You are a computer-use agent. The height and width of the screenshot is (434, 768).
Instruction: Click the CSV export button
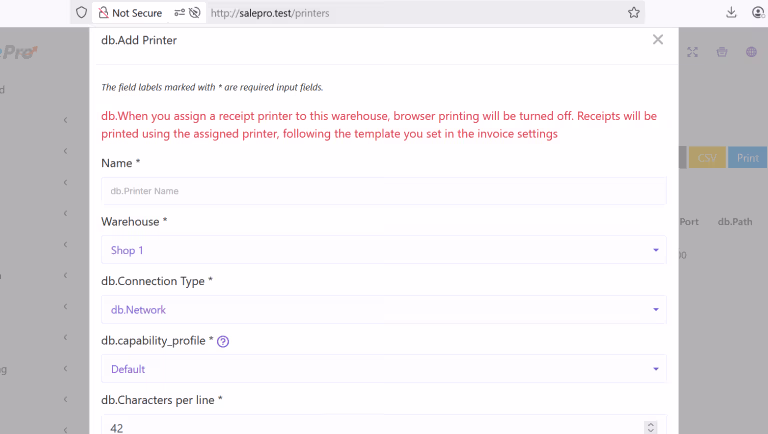point(707,158)
